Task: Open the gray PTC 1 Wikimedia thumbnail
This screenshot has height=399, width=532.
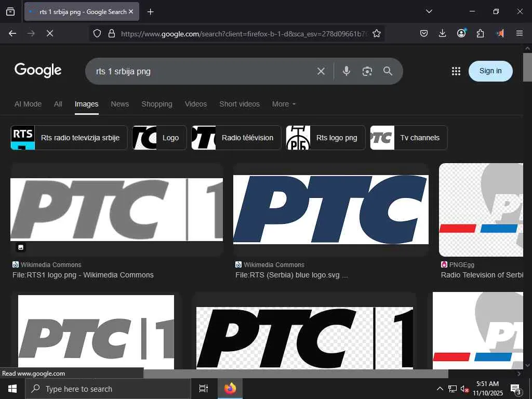Action: pyautogui.click(x=117, y=210)
